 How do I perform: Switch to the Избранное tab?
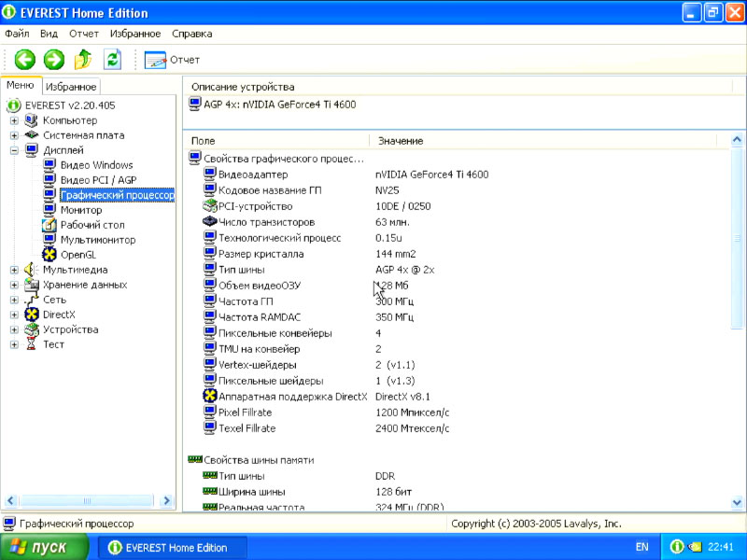71,87
